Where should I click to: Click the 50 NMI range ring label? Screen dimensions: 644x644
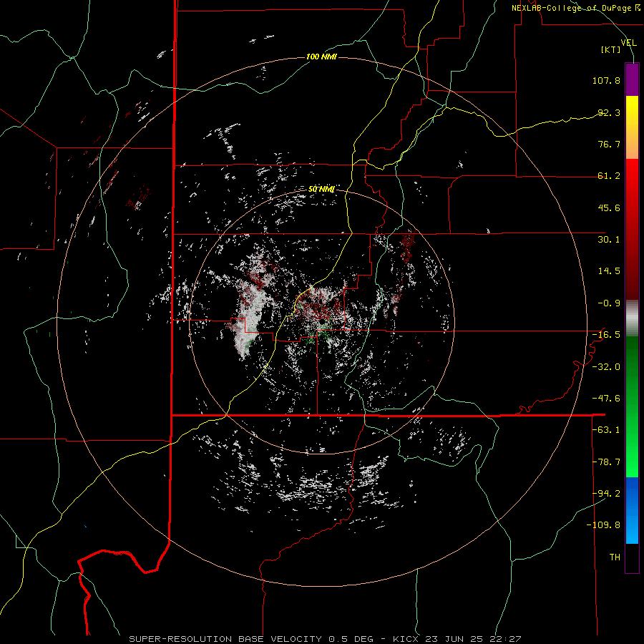coord(321,189)
